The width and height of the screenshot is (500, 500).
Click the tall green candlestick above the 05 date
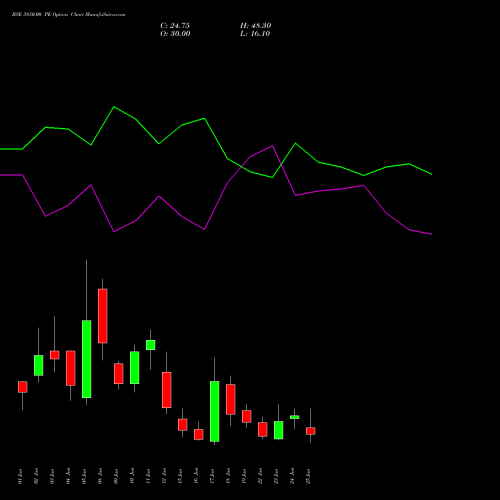(87, 359)
